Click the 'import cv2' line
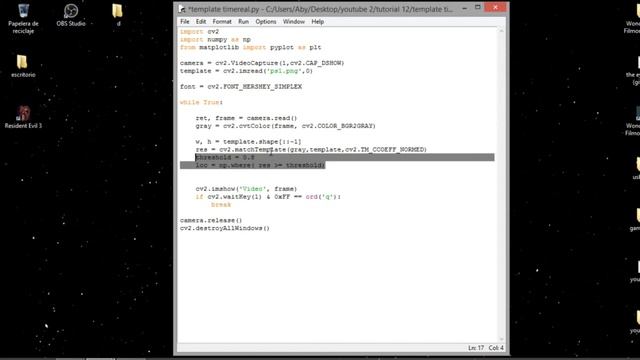The height and width of the screenshot is (360, 640). (200, 31)
